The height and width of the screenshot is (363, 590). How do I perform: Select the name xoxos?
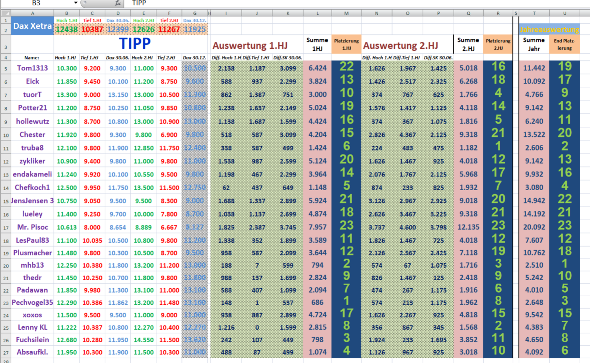32,315
